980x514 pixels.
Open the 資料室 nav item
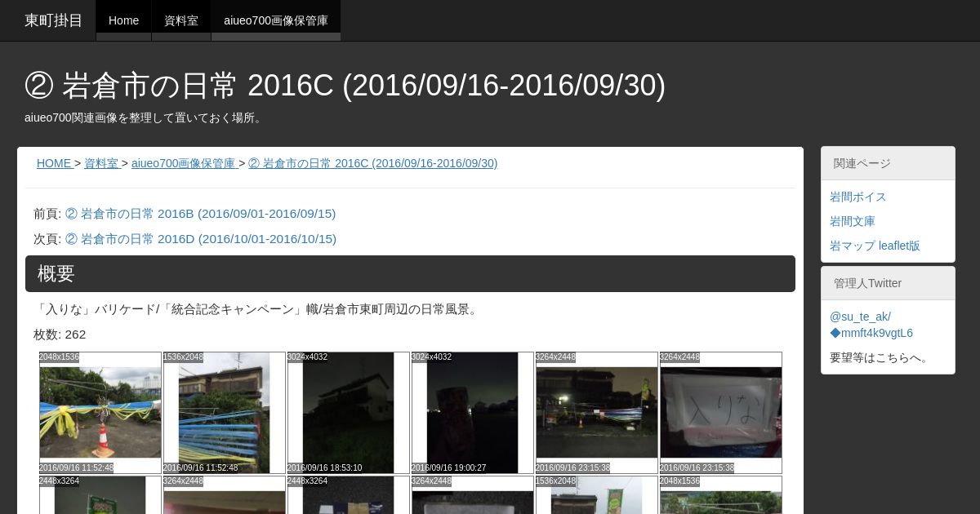pos(181,20)
